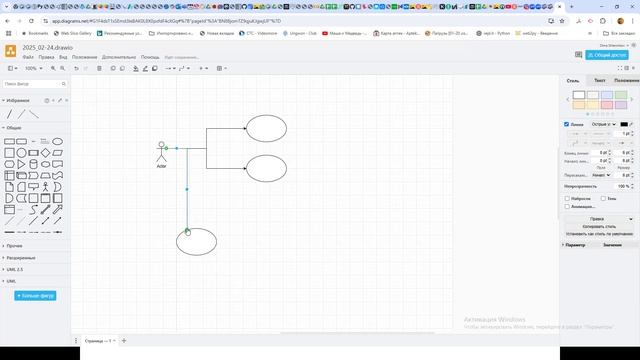Select the actor stick figure shape
Viewport: 640px width, 360px height.
pos(45,187)
